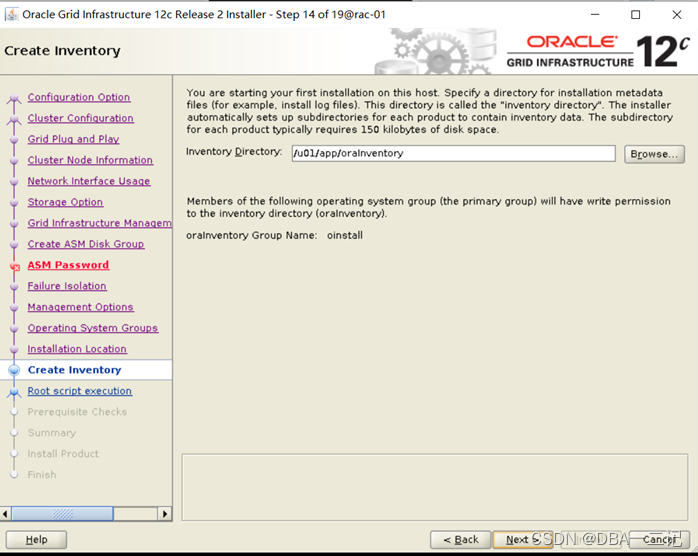Screen dimensions: 698x556
Task: Click the sidebar scroll left arrow
Action: [x=5, y=514]
